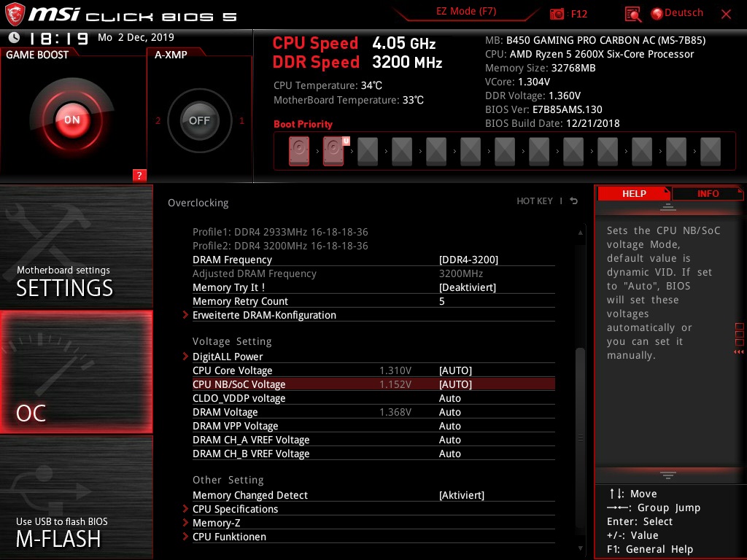Viewport: 747px width, 560px height.
Task: Select the last boot priority slot
Action: tap(711, 152)
